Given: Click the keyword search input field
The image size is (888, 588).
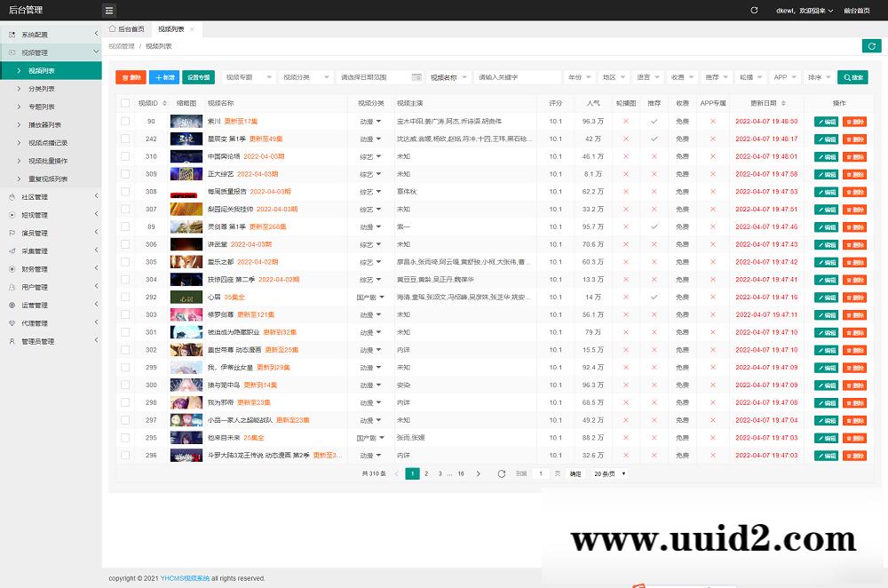Looking at the screenshot, I should pyautogui.click(x=517, y=77).
